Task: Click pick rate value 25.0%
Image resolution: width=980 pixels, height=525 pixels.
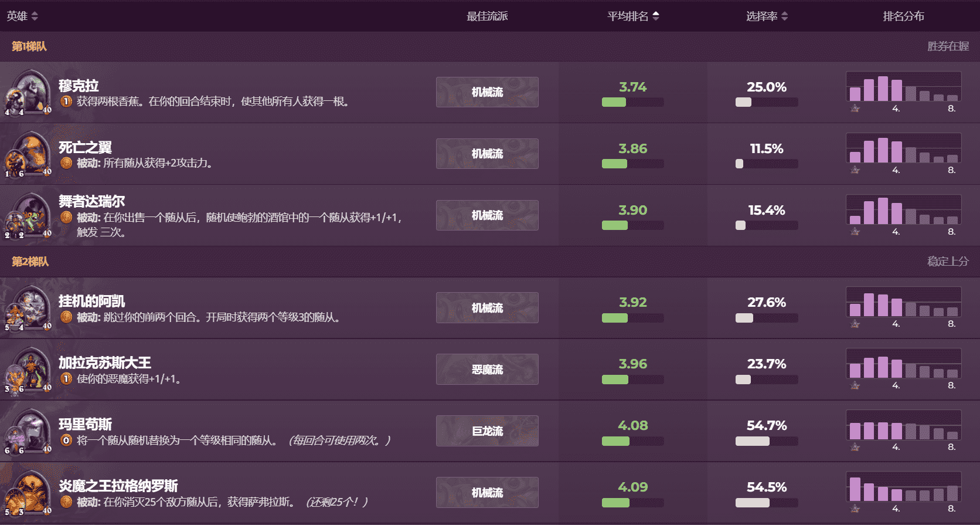Action: tap(766, 87)
